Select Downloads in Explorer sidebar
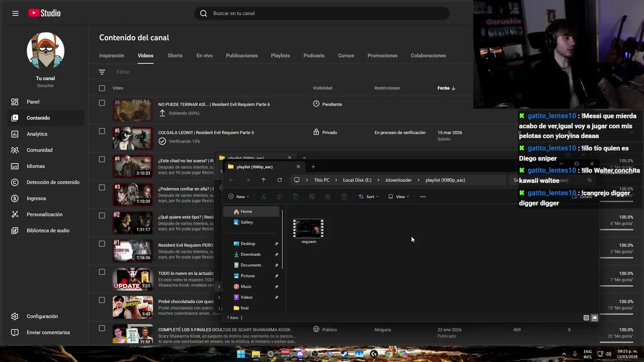 [251, 254]
